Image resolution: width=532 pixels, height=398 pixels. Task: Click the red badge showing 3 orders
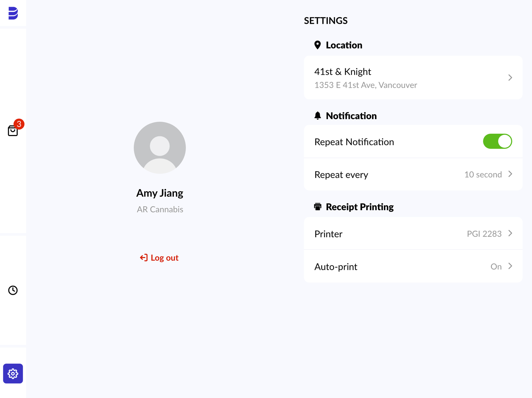pos(19,124)
